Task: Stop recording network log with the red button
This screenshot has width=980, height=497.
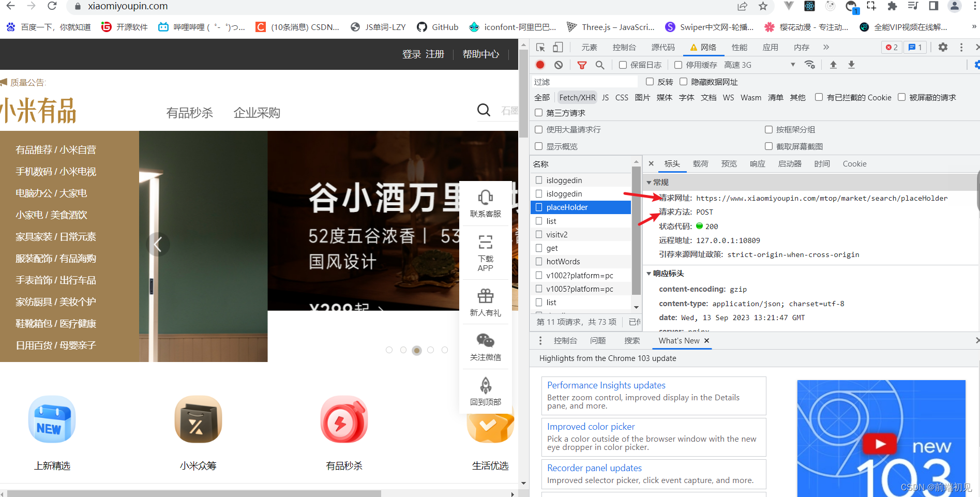Action: 540,65
